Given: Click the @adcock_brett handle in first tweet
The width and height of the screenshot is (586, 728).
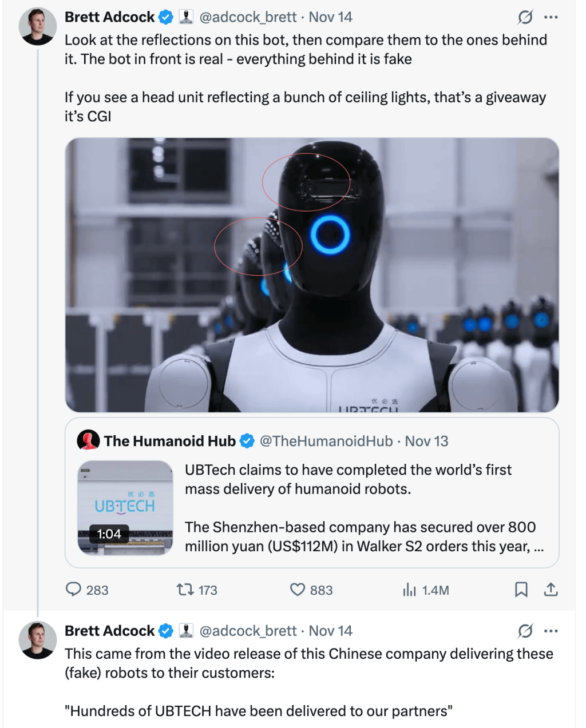Looking at the screenshot, I should point(248,17).
